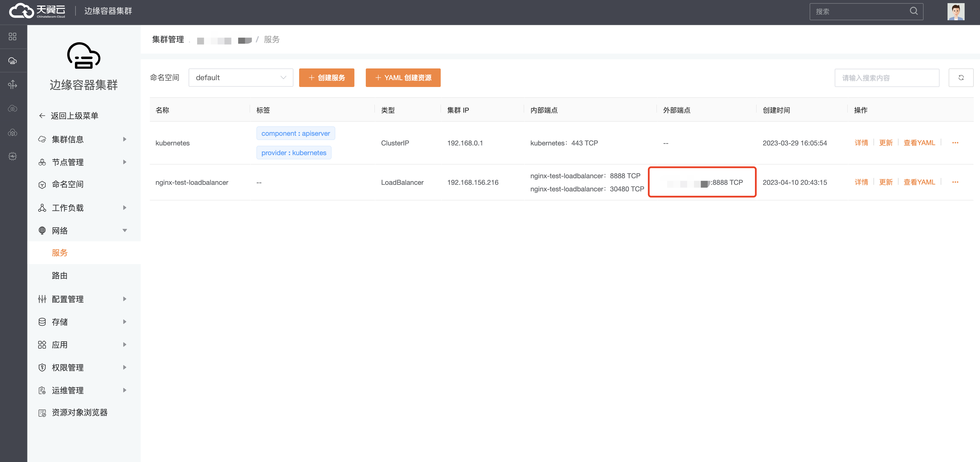
Task: Click the Tianyi Cloud logo
Action: coord(37,11)
